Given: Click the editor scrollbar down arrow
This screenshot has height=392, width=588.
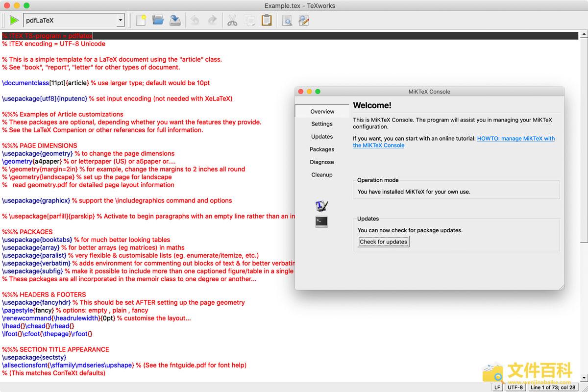Looking at the screenshot, I should tap(584, 378).
